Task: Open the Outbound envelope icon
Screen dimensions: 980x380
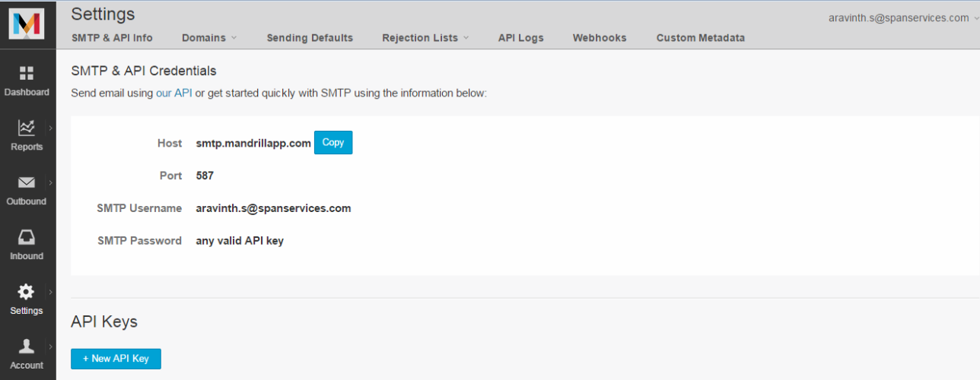Action: [27, 182]
